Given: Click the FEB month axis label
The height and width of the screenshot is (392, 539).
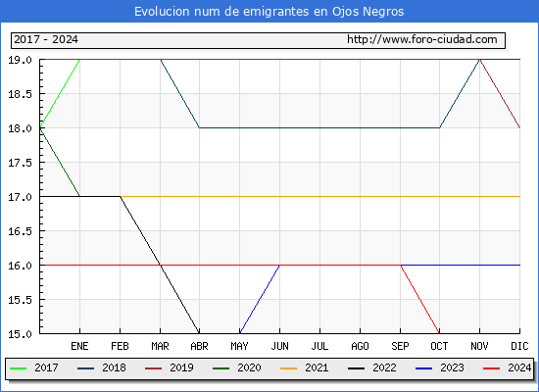Looking at the screenshot, I should pyautogui.click(x=120, y=346).
